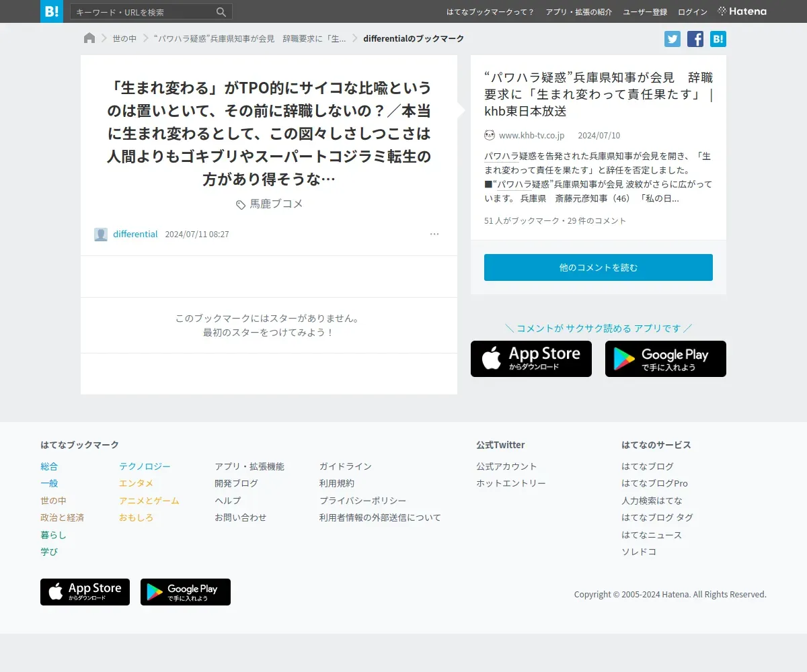Share on Twitter icon
807x672 pixels.
click(x=672, y=39)
